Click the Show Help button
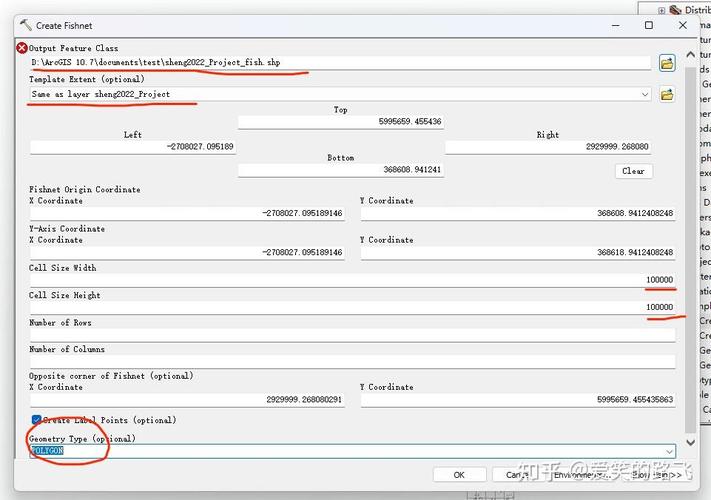This screenshot has height=500, width=711. 647,475
